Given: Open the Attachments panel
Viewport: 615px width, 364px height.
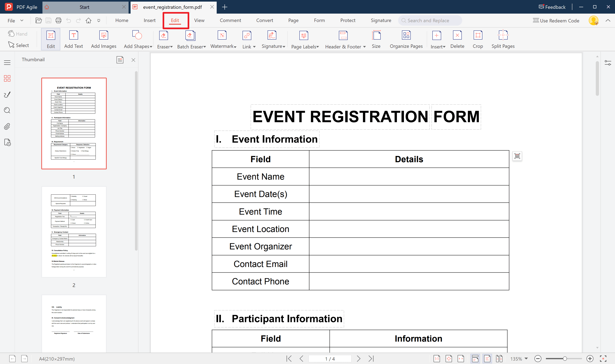Looking at the screenshot, I should 7,126.
